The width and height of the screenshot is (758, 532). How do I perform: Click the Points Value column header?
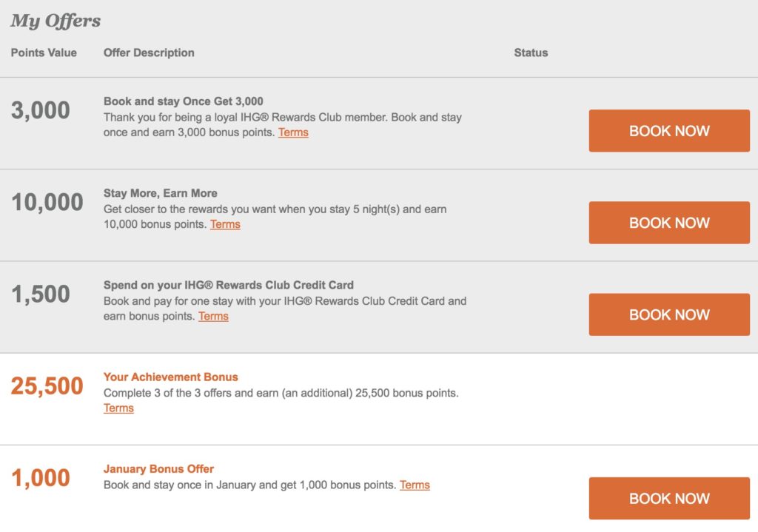coord(44,53)
